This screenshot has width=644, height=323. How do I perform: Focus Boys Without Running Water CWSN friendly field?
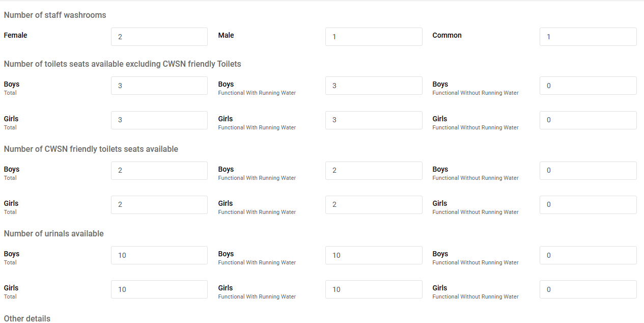587,171
